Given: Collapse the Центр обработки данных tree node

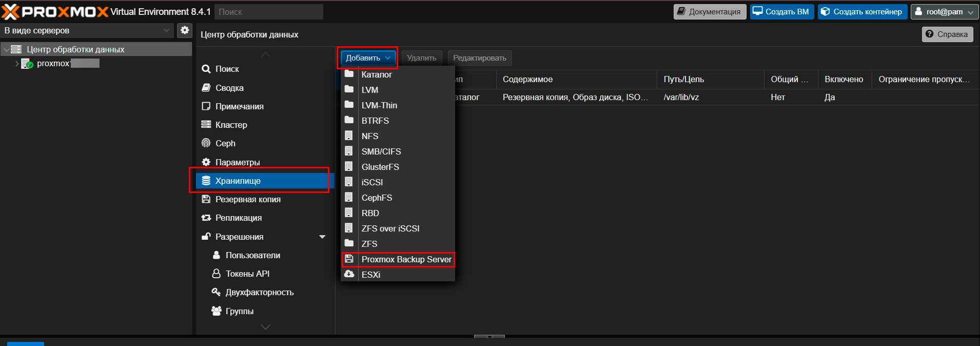Looking at the screenshot, I should tap(6, 49).
